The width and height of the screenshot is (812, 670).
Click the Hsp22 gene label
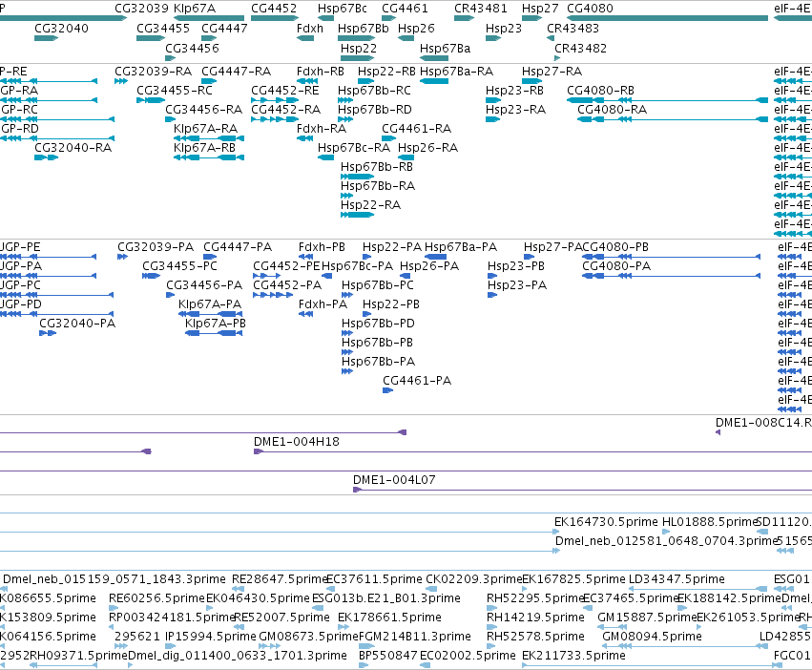tap(359, 48)
